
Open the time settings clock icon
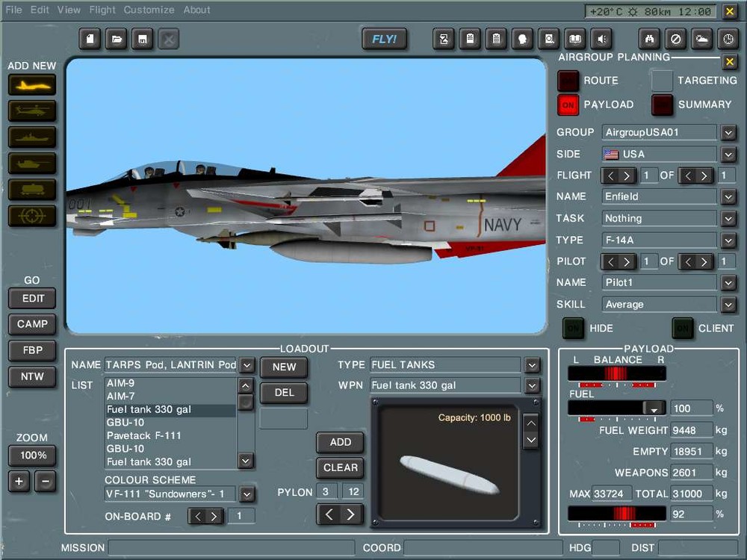tap(729, 39)
